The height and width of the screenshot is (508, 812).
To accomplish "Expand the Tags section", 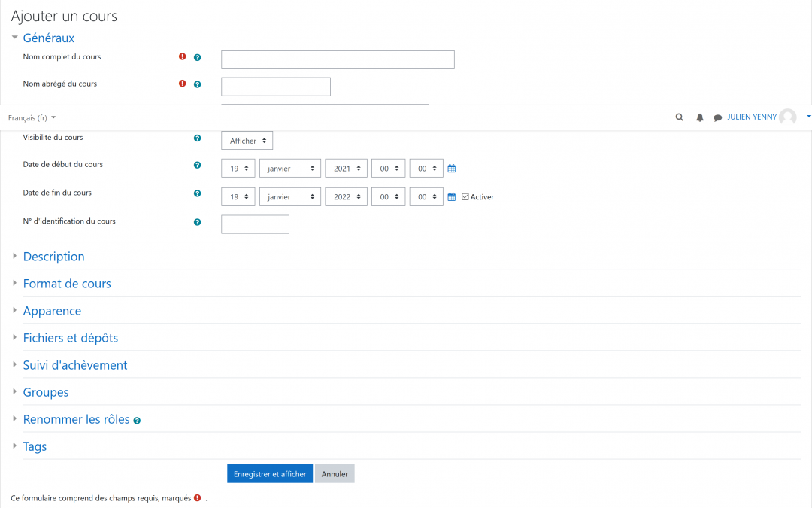I will (x=35, y=446).
